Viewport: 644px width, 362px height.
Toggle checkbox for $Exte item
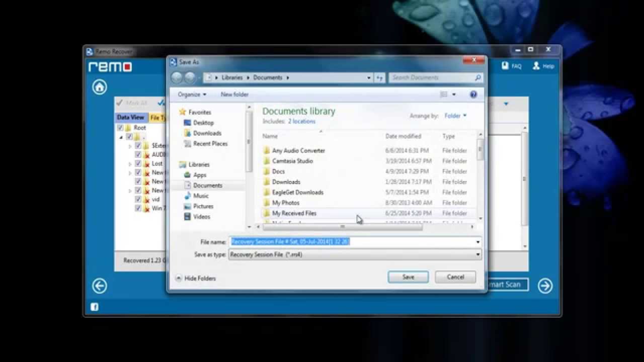point(138,146)
